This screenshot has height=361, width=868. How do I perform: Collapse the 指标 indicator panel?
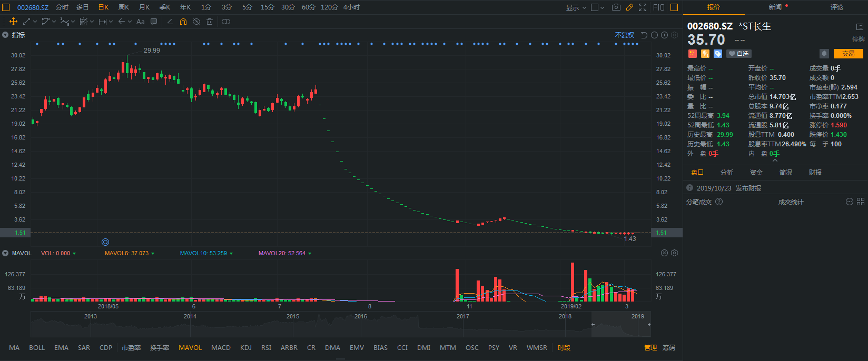click(5, 35)
